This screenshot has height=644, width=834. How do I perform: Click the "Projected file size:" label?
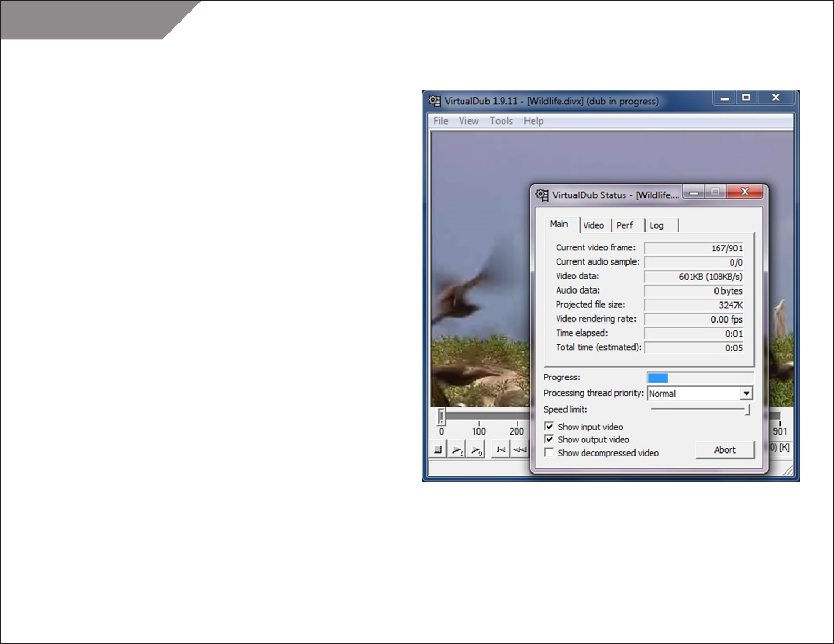click(591, 304)
